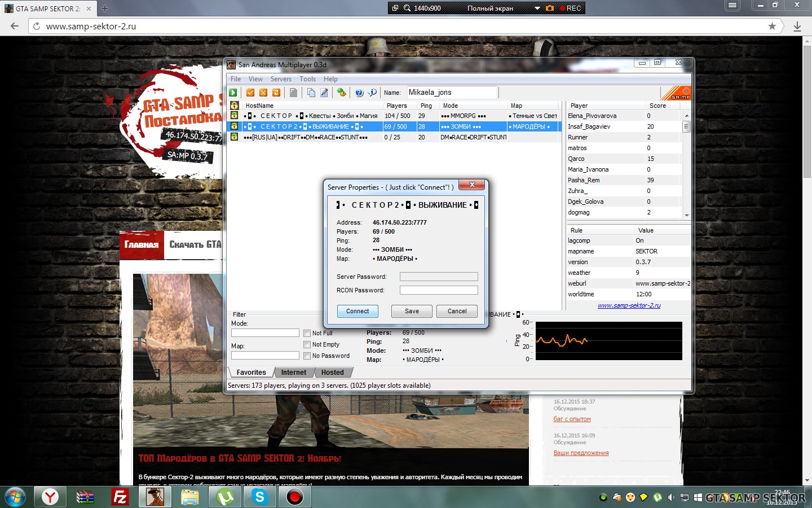Screen dimensions: 812x508
Task: Click the RCON Password input field
Action: (439, 290)
